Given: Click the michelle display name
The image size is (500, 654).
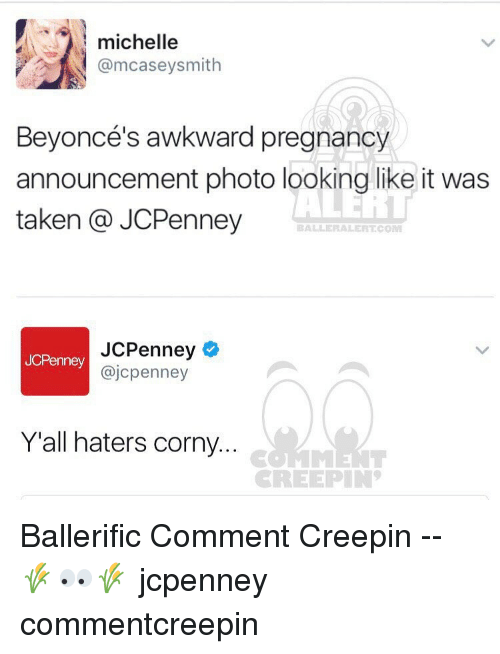Looking at the screenshot, I should (x=138, y=42).
